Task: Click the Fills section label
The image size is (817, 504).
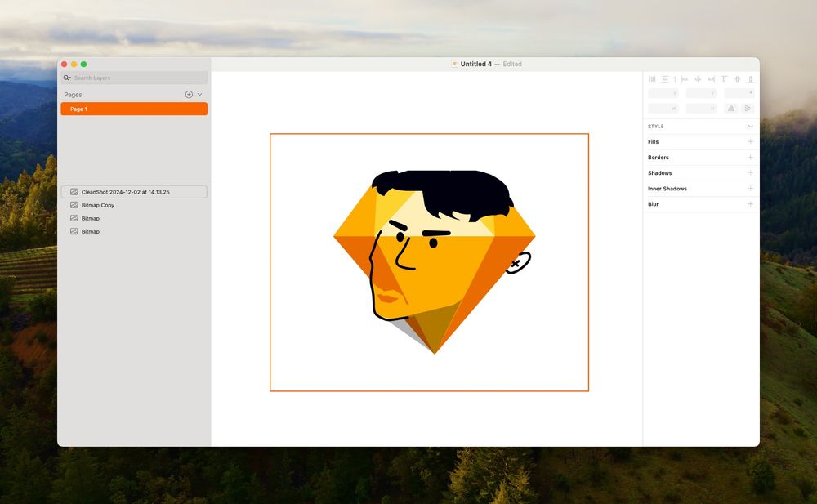Action: (654, 142)
